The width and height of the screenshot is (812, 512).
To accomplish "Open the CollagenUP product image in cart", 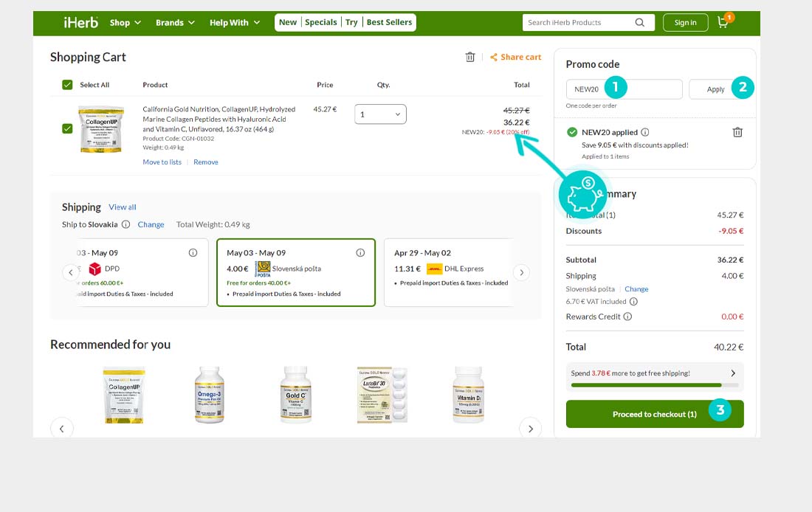I will [101, 129].
